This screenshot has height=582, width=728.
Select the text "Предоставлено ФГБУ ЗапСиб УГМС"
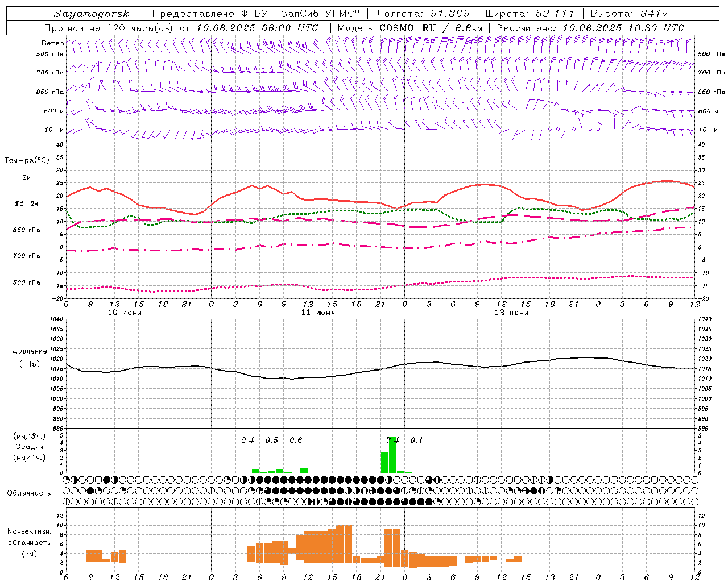click(256, 14)
